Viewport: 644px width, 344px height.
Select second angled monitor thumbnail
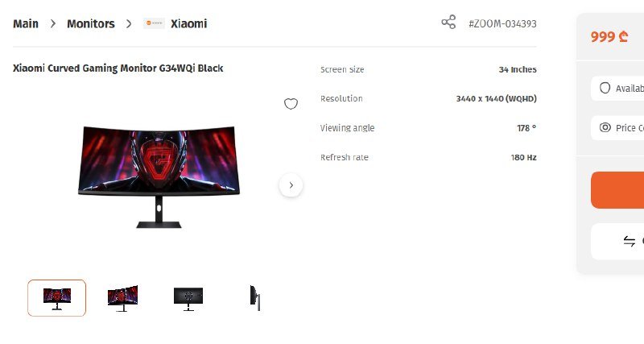pyautogui.click(x=122, y=298)
